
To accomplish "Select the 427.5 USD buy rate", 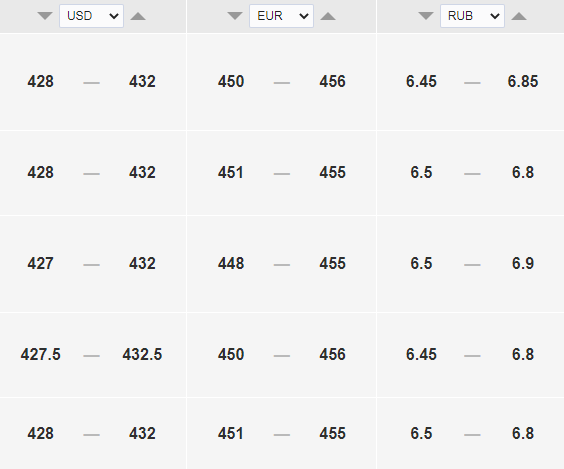I will 41,354.
